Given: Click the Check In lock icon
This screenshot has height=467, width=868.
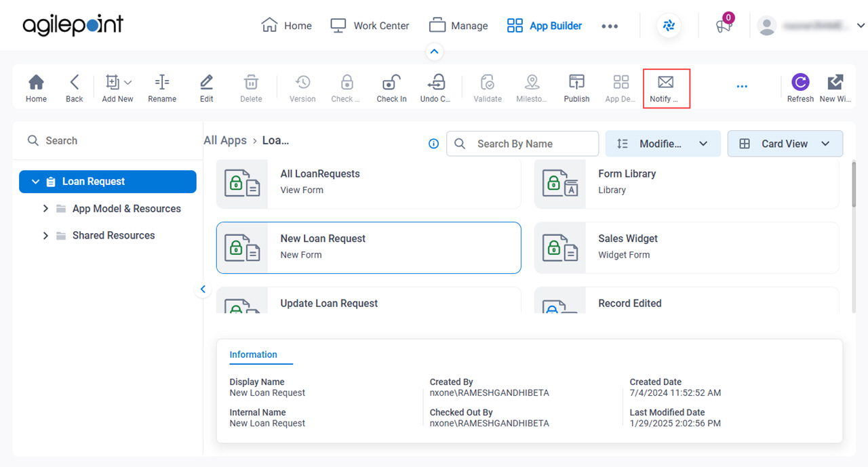Looking at the screenshot, I should (x=391, y=82).
